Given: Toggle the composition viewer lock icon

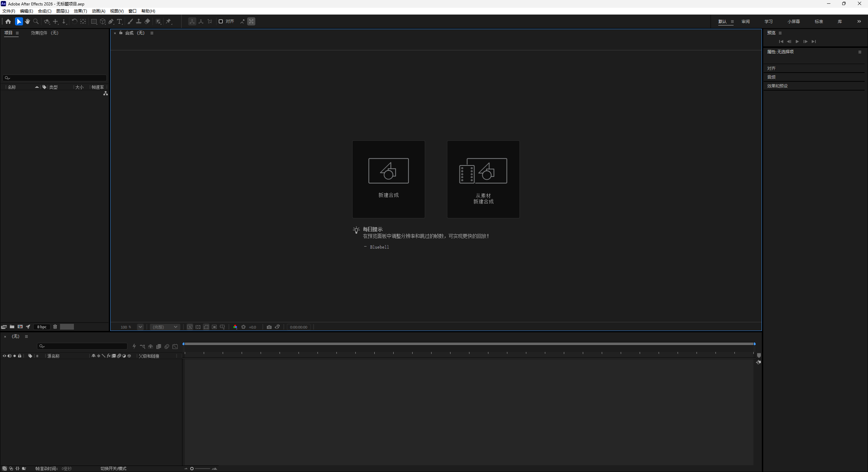Looking at the screenshot, I should (121, 33).
